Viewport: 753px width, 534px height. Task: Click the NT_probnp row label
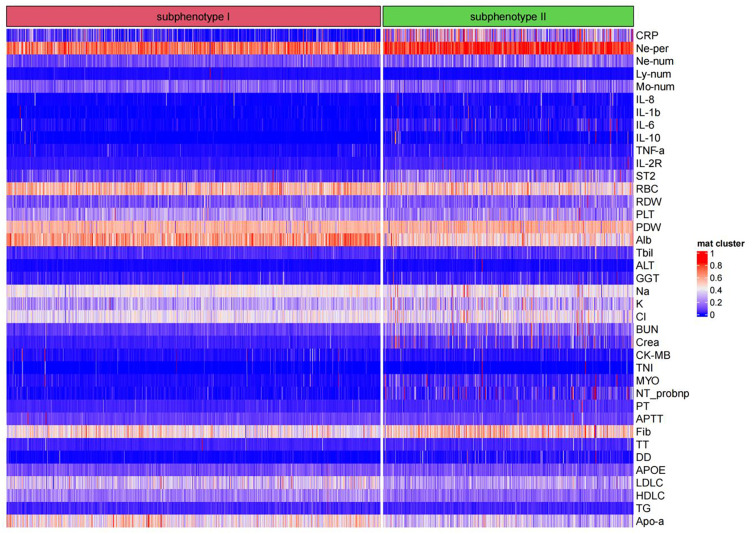663,393
